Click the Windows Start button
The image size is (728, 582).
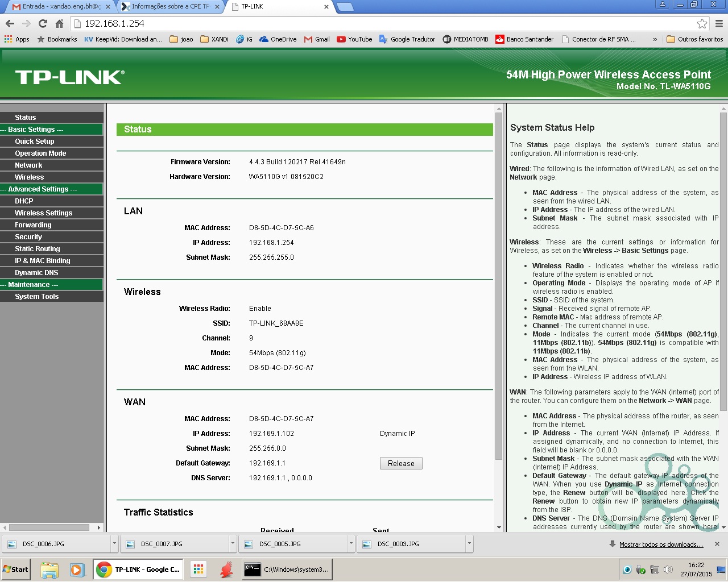click(16, 569)
